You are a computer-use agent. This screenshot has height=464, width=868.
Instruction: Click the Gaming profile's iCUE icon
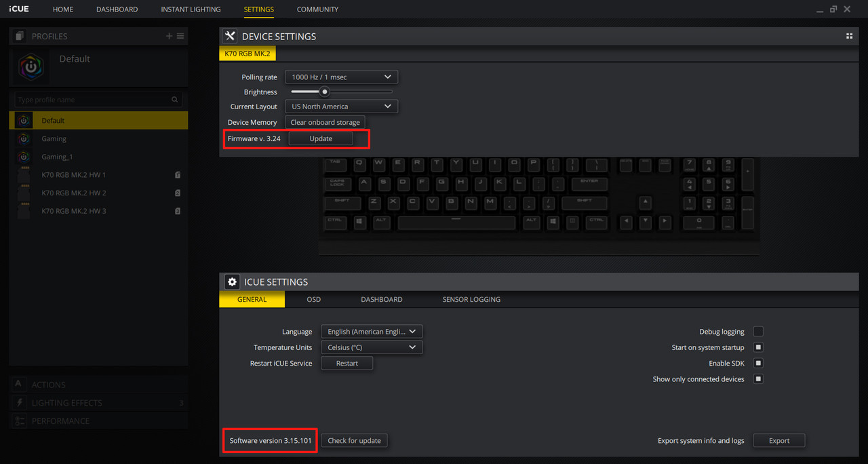[x=24, y=138]
